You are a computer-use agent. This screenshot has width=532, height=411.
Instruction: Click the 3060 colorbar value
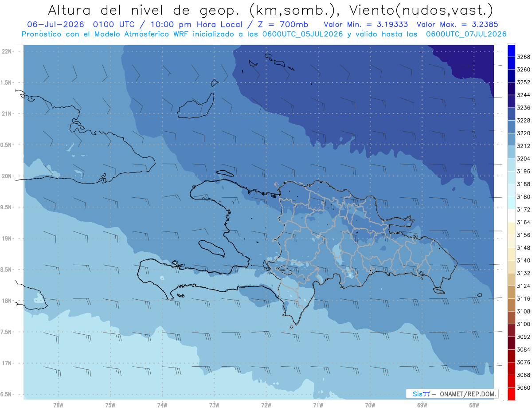523,388
